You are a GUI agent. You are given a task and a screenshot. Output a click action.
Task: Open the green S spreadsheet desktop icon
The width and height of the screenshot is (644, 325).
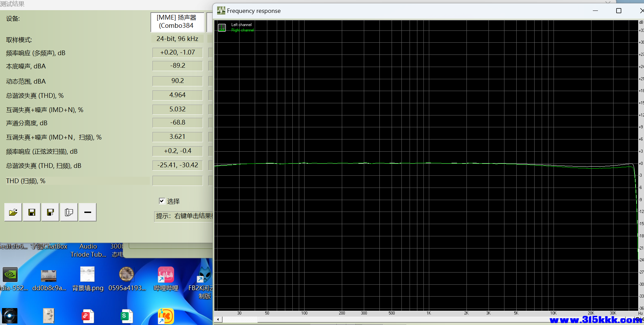coord(127,316)
